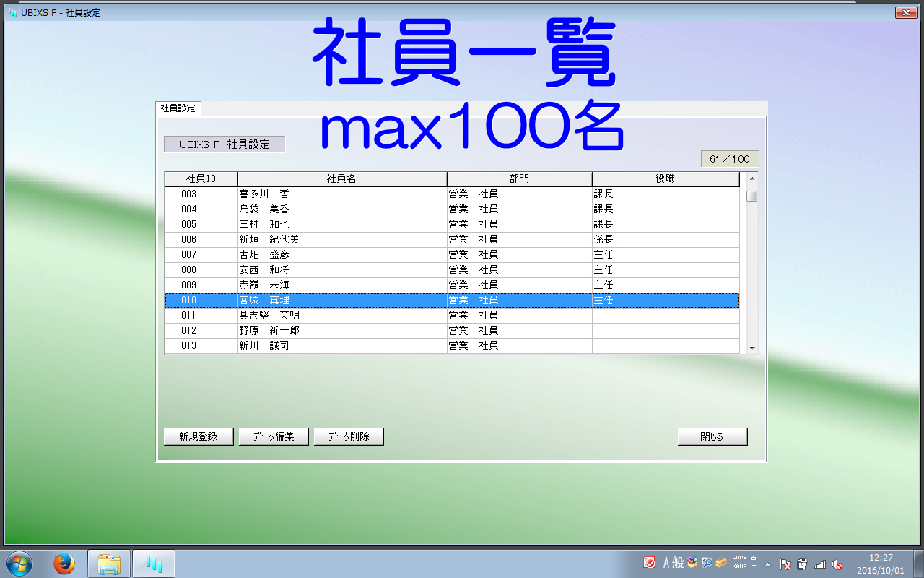Click the データ編集 button
The image size is (924, 578).
pyautogui.click(x=274, y=436)
